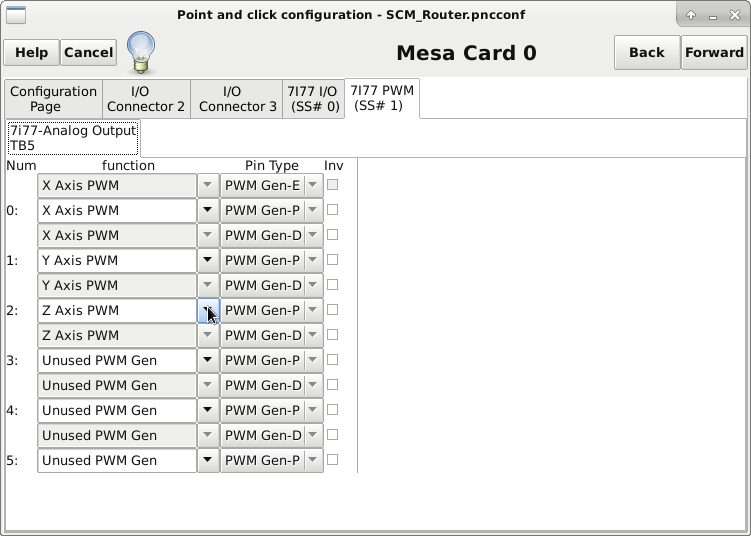751x536 pixels.
Task: Go Back to the previous page
Action: point(646,53)
